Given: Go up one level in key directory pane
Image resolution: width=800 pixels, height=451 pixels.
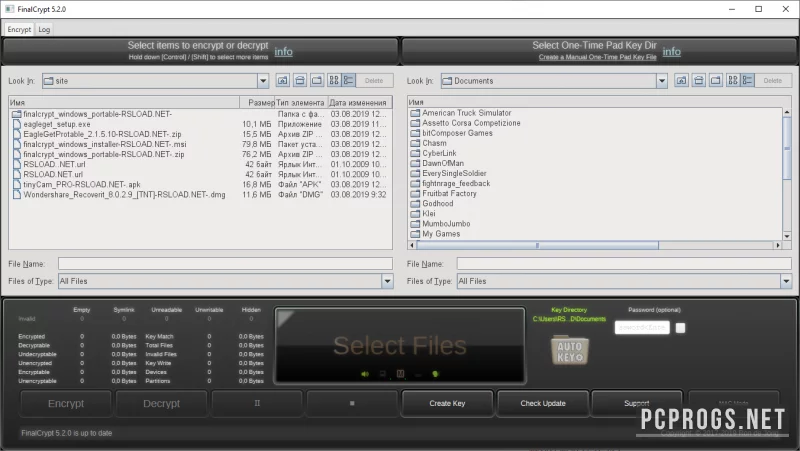Looking at the screenshot, I should 682,81.
